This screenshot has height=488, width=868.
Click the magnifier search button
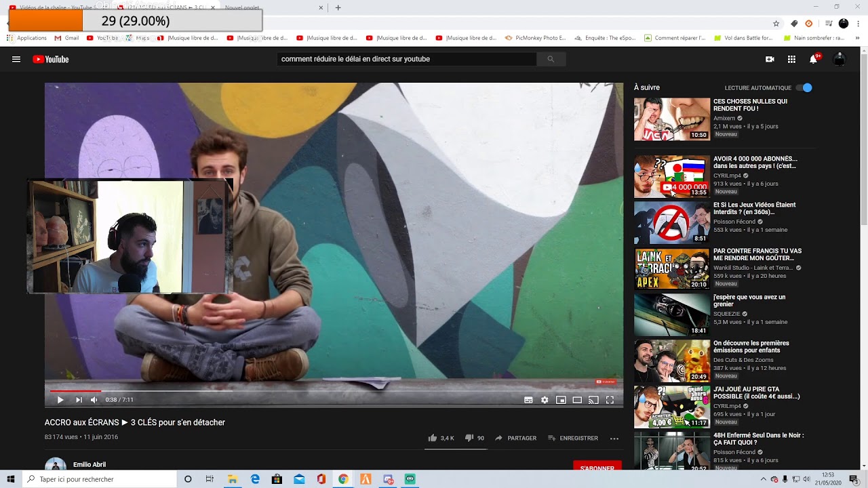pos(551,59)
